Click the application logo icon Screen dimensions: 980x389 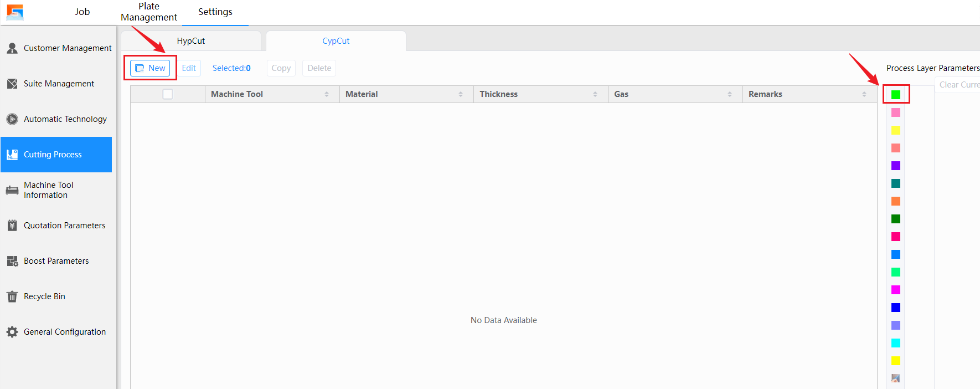coord(15,12)
